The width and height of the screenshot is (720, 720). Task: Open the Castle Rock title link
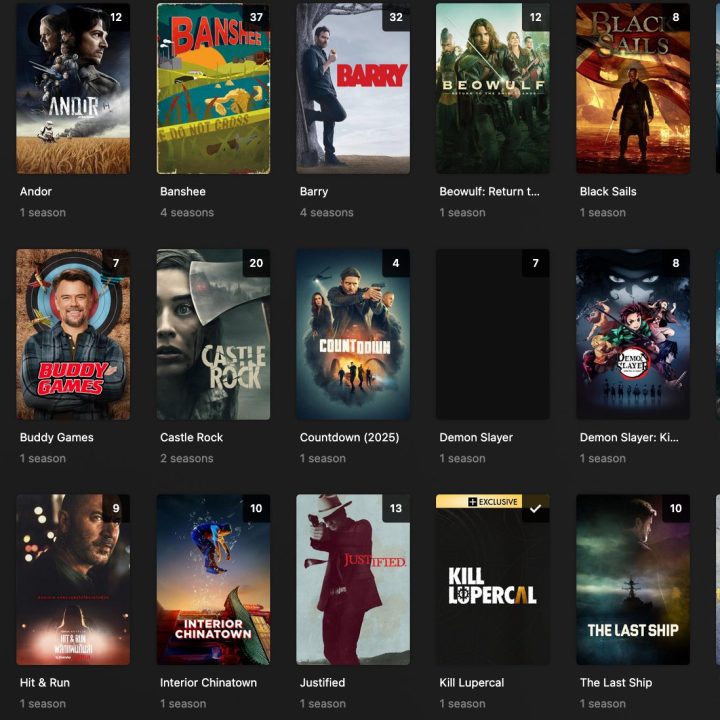coord(191,438)
